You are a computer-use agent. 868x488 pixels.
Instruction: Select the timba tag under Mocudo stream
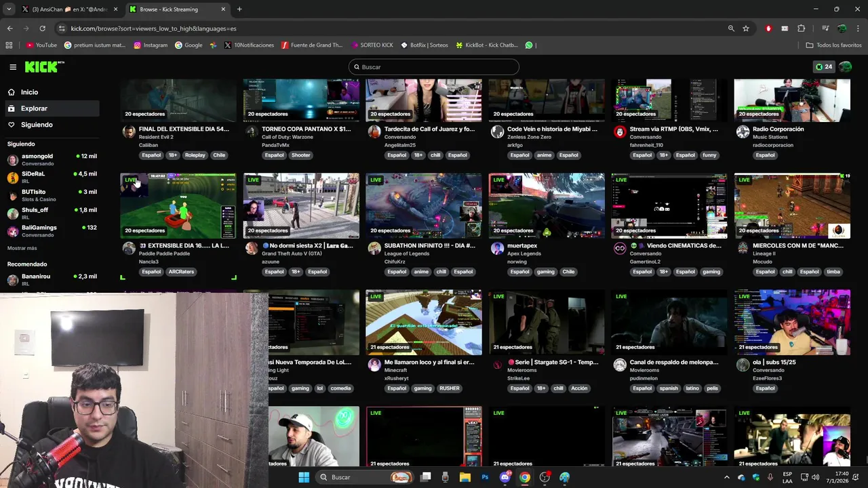click(x=833, y=272)
